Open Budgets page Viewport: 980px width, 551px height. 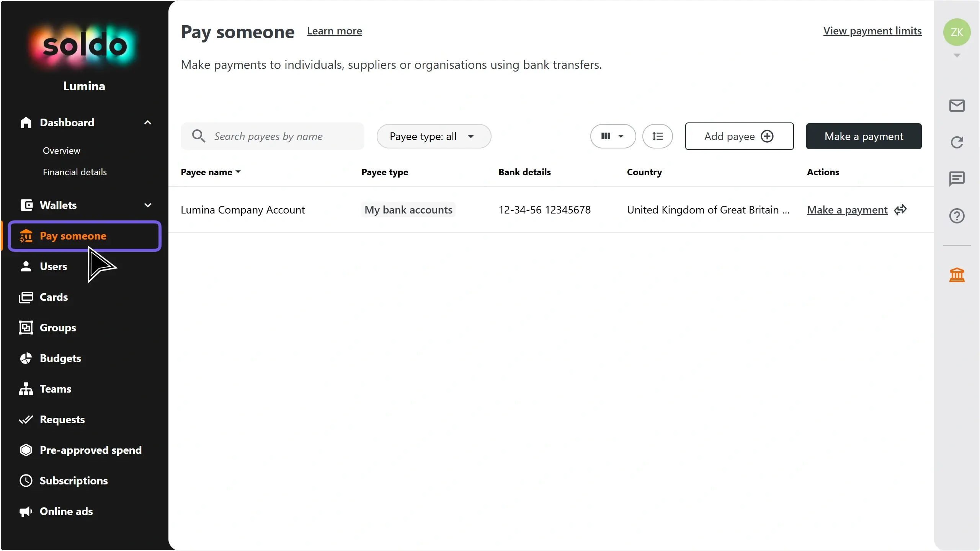(60, 359)
